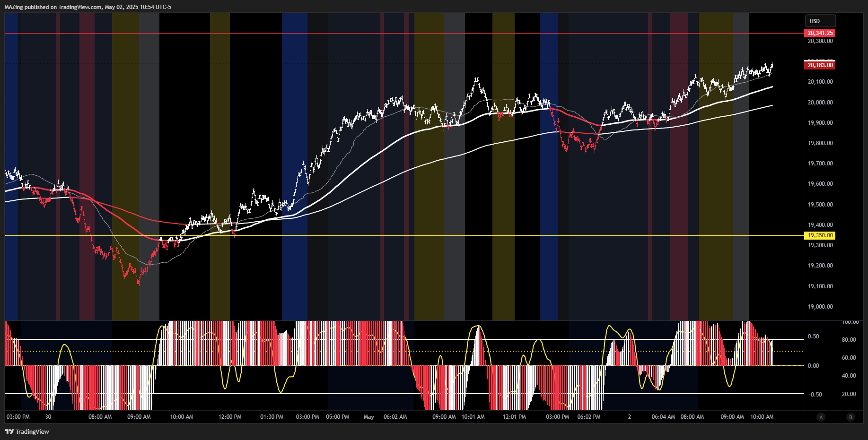
Task: Click the 19,900.00 price axis value
Action: (820, 123)
